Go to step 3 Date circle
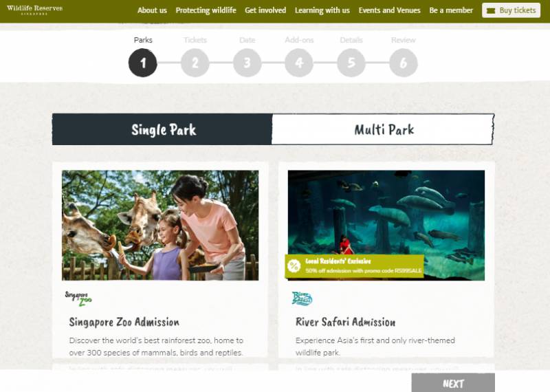 pyautogui.click(x=247, y=63)
